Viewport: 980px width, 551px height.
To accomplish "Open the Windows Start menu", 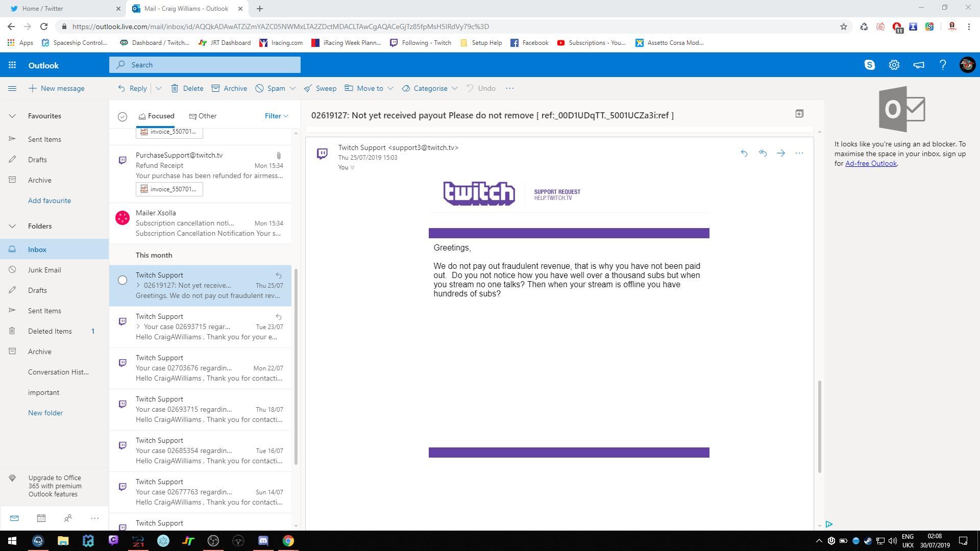I will 12,541.
